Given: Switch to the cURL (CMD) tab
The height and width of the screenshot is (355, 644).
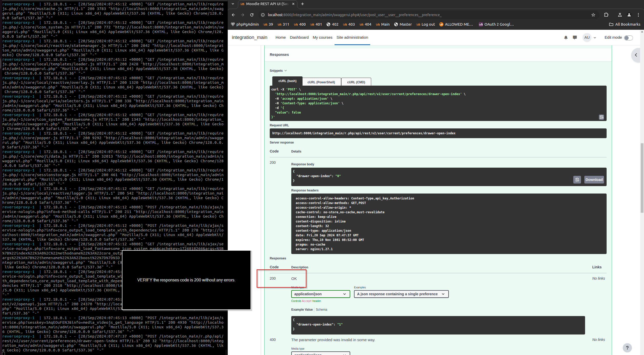Looking at the screenshot, I should pyautogui.click(x=356, y=82).
